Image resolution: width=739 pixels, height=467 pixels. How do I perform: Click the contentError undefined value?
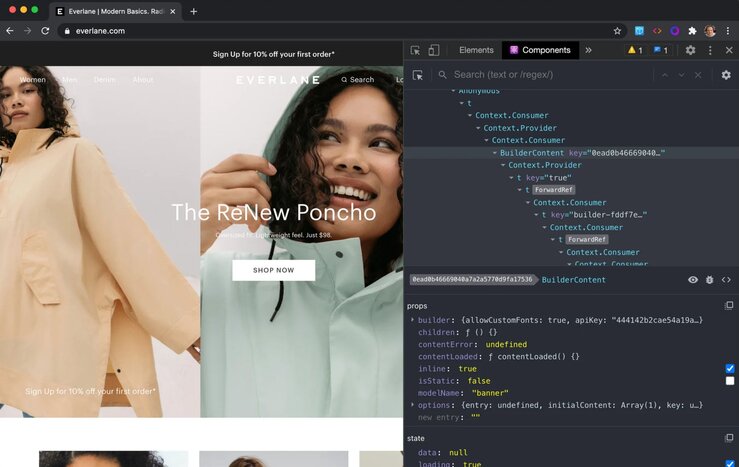[x=506, y=344]
